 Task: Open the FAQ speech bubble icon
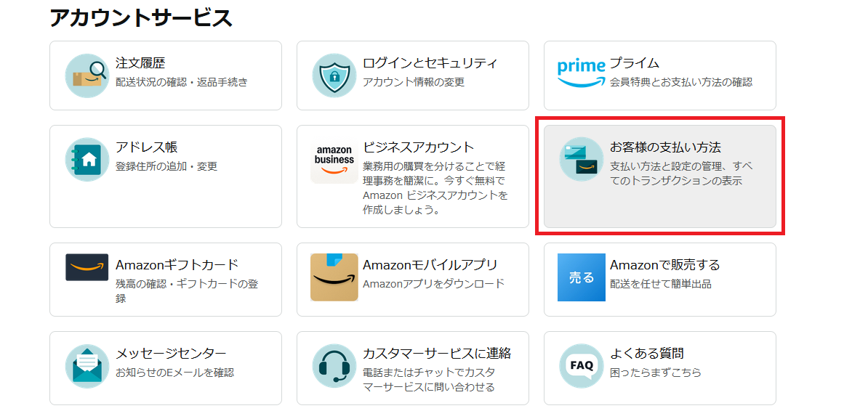point(582,366)
